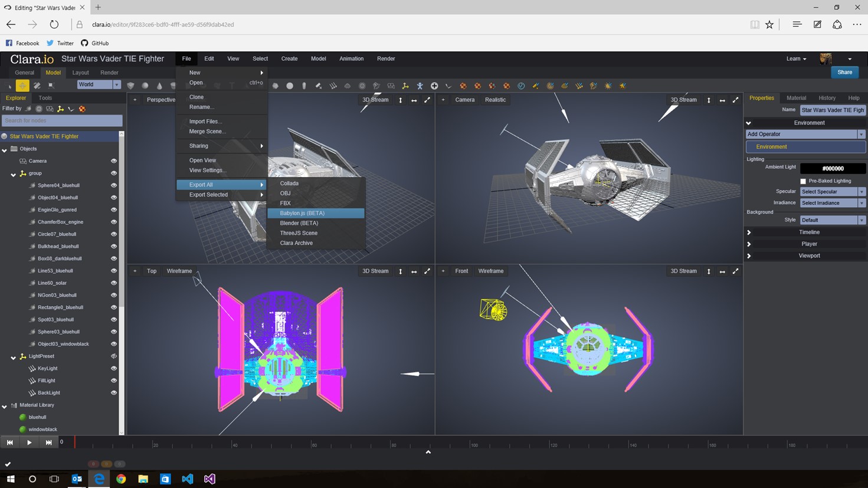Filter explorer nodes by checkered material icon
This screenshot has height=488, width=868.
coord(82,109)
